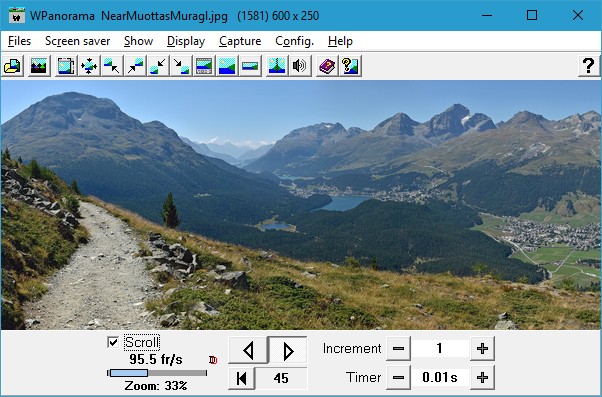This screenshot has width=602, height=397.
Task: Click the Zoom slider bar
Action: coord(157,373)
